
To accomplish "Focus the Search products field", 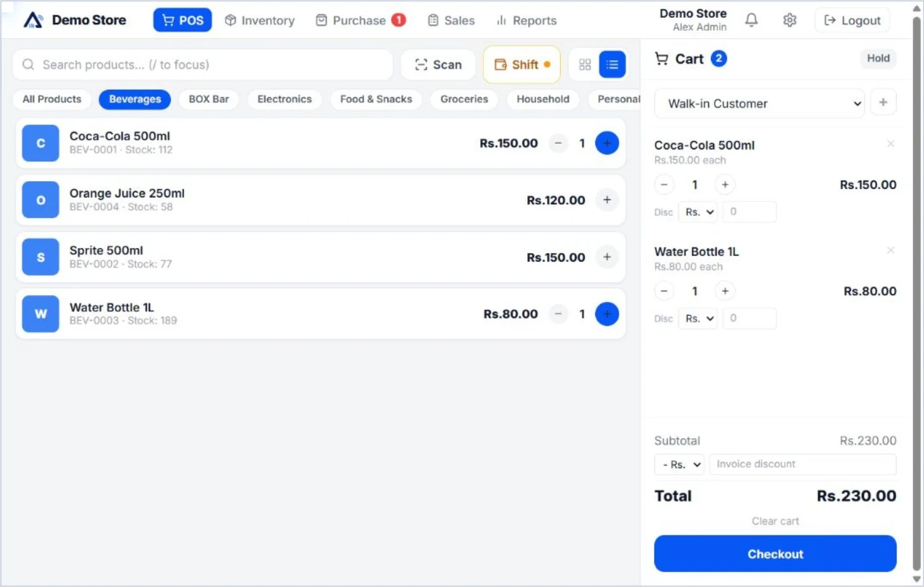I will (x=203, y=65).
